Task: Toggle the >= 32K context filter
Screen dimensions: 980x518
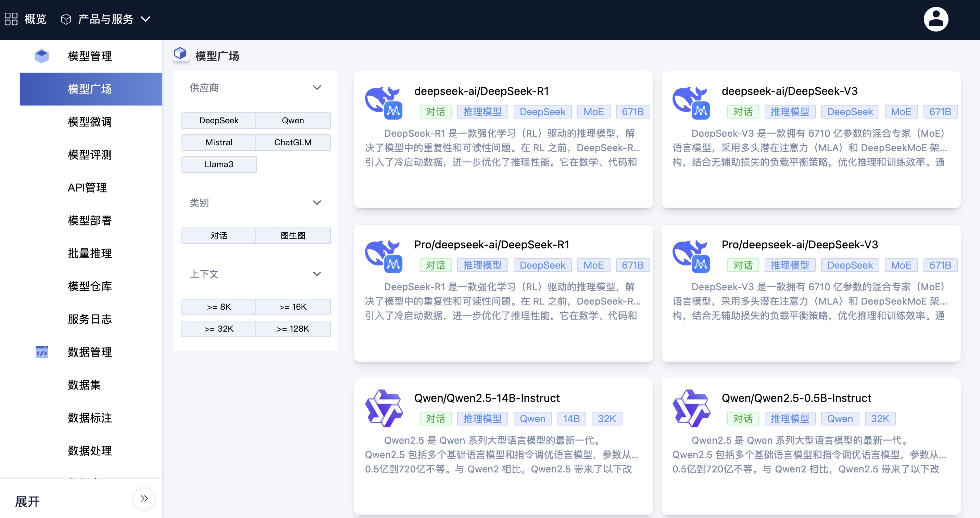Action: click(219, 329)
